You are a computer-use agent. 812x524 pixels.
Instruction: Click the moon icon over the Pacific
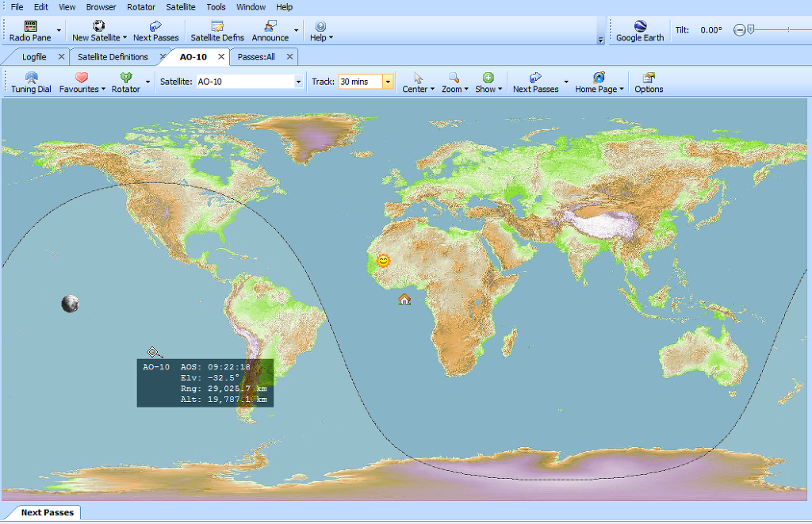click(70, 303)
